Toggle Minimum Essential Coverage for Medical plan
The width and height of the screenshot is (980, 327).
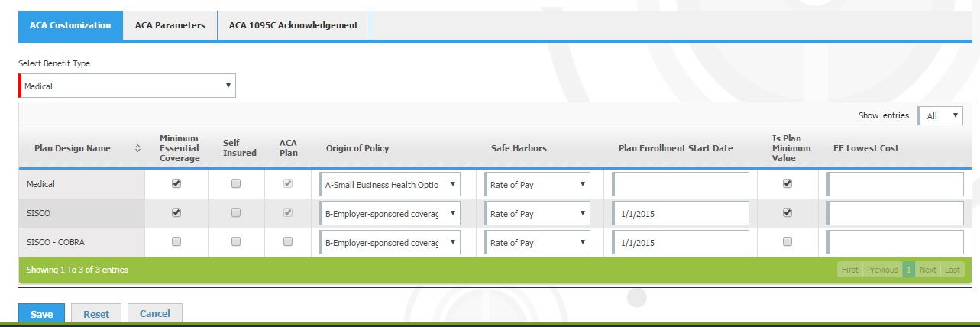pyautogui.click(x=176, y=184)
